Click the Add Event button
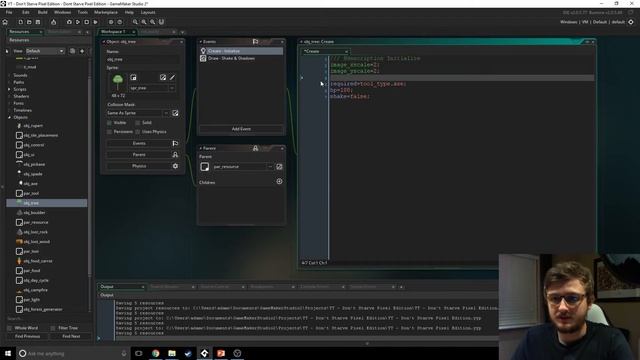Viewport: 640px width, 360px height. [241, 129]
